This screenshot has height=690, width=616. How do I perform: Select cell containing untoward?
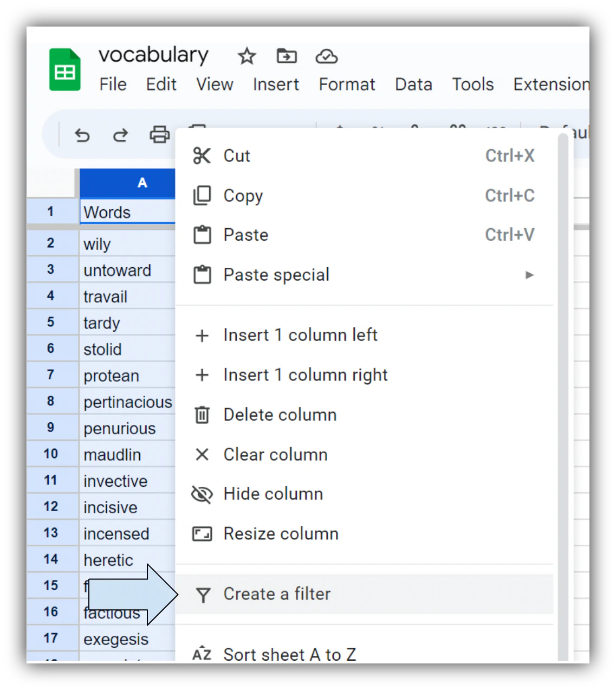[x=127, y=270]
